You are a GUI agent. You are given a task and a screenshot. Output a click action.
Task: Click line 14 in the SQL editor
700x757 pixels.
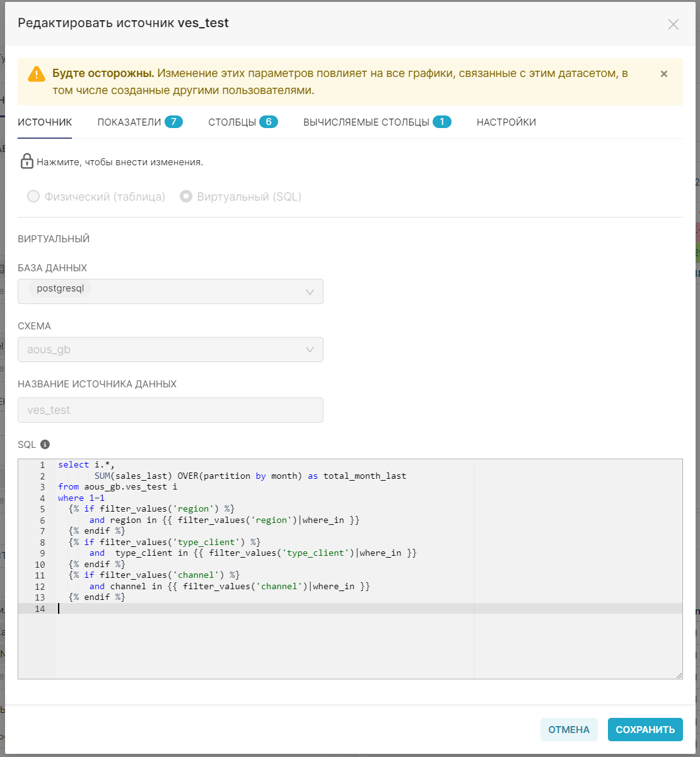(252, 609)
